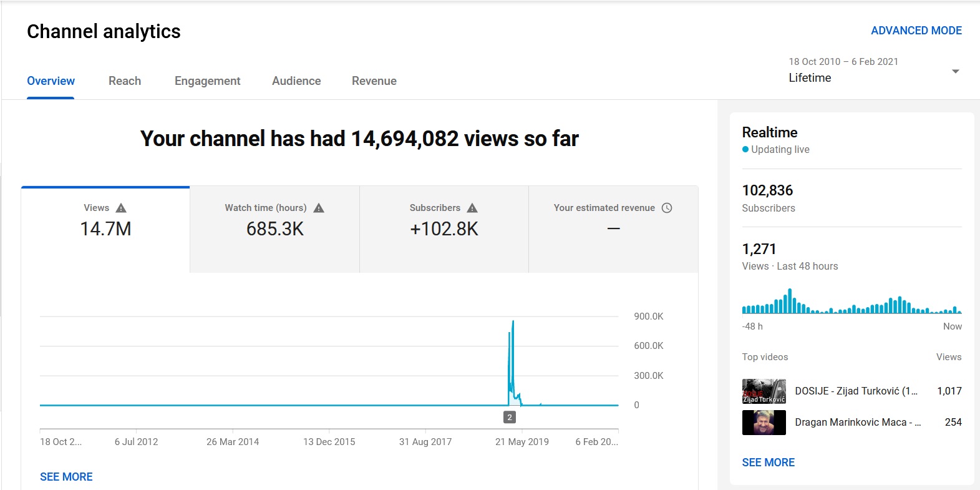Click the views spike on the chart
The width and height of the screenshot is (980, 490).
click(512, 362)
